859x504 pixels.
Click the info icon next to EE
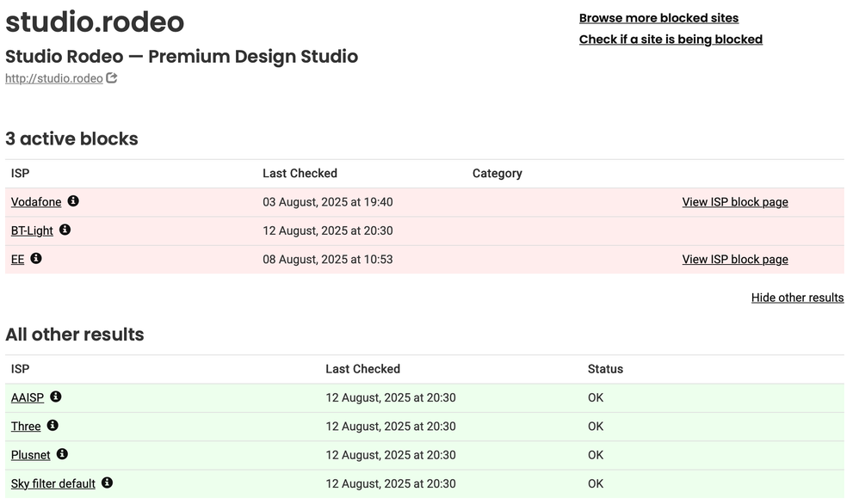[36, 258]
